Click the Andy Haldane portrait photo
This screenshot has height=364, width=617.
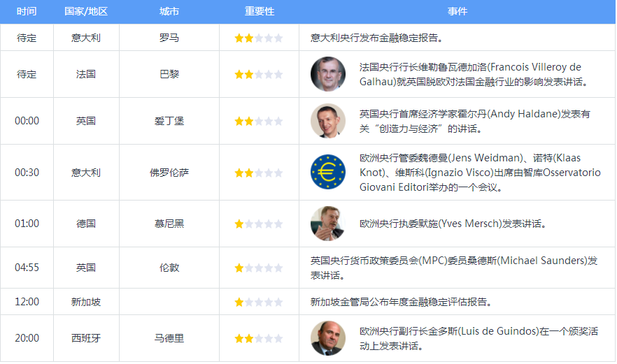pyautogui.click(x=328, y=121)
